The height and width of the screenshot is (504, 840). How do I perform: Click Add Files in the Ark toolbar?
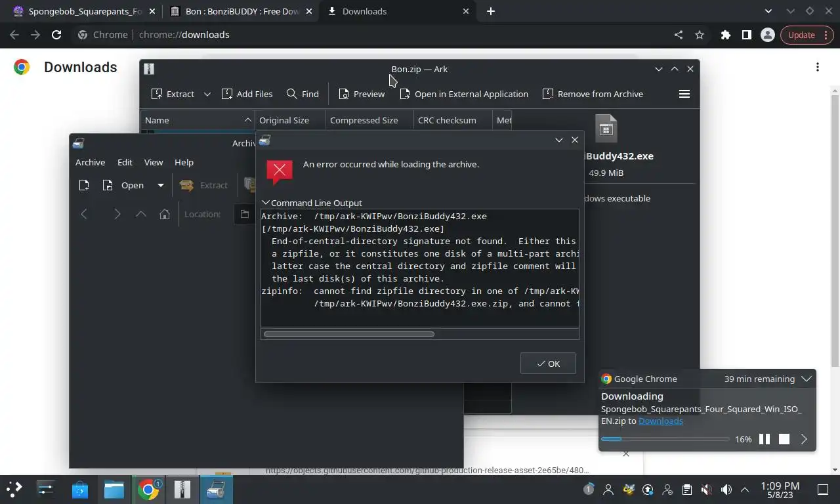point(247,94)
